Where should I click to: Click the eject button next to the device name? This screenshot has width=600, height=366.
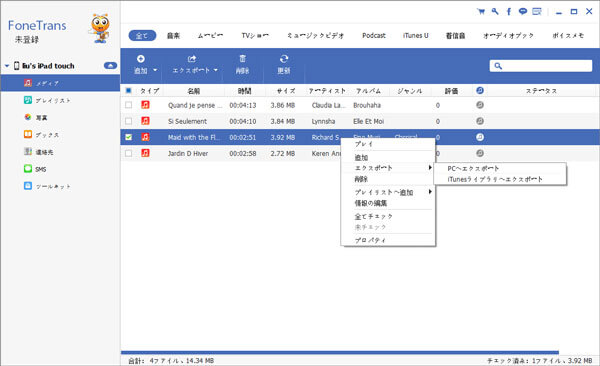(x=110, y=65)
